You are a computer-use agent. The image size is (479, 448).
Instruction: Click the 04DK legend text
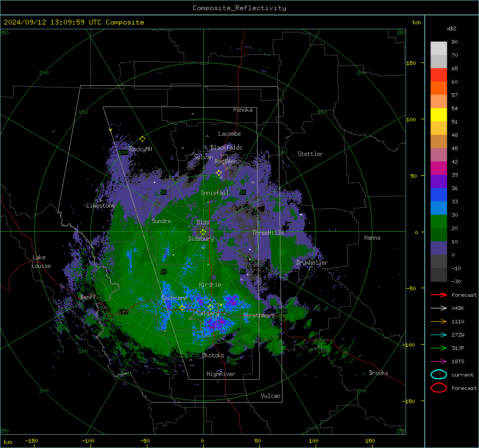[x=458, y=308]
